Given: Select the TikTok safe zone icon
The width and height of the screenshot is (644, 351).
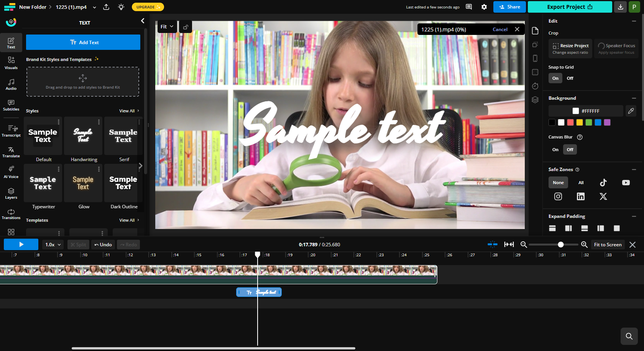Looking at the screenshot, I should [x=603, y=183].
